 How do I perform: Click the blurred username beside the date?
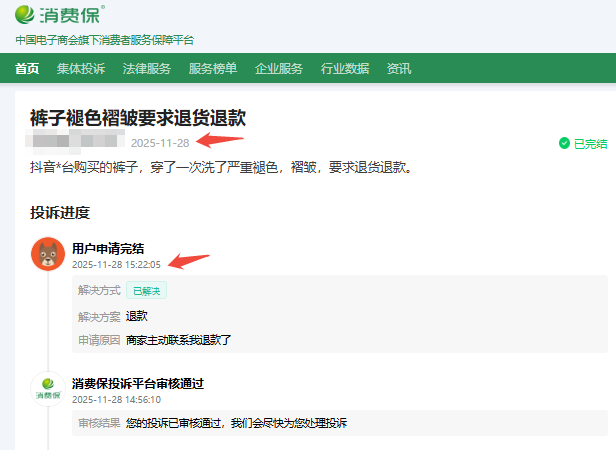click(x=77, y=142)
